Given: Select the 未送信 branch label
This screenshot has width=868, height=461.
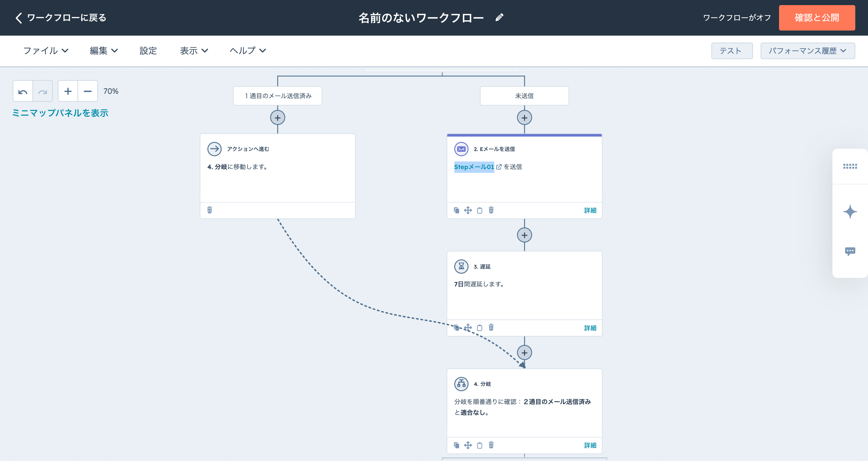Looking at the screenshot, I should click(524, 96).
